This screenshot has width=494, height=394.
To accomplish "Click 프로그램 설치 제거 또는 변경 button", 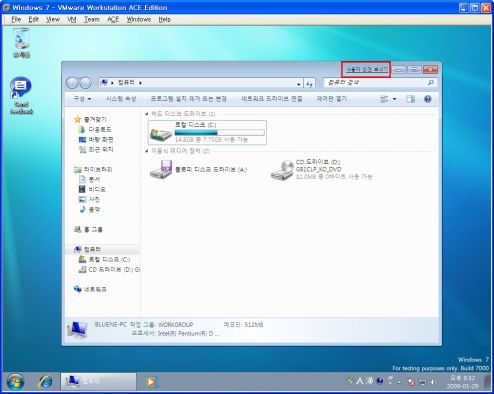I will point(189,99).
